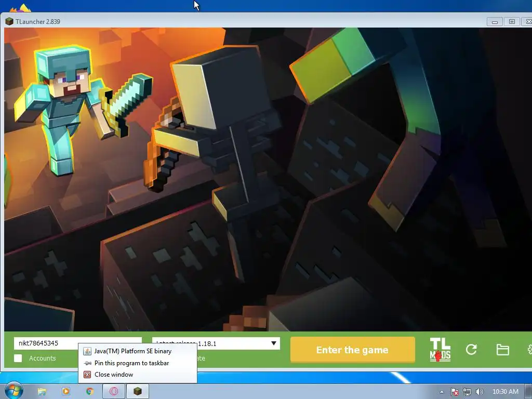Open the network tray icon

(467, 392)
